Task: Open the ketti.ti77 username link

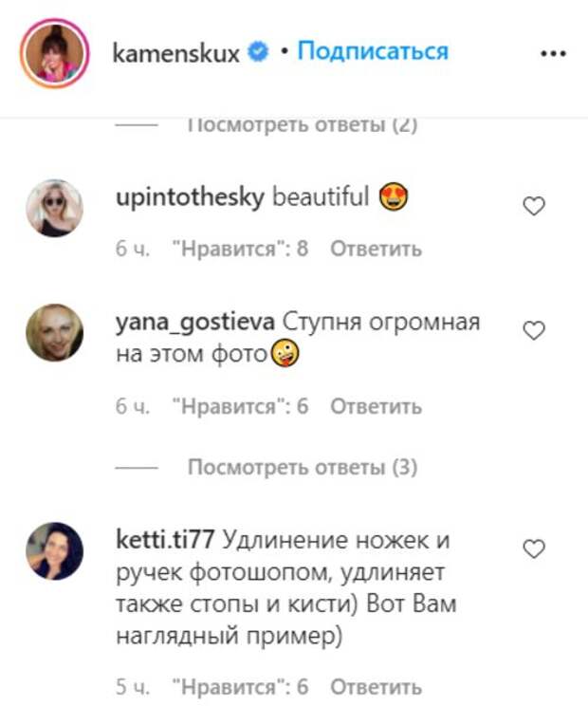Action: pyautogui.click(x=165, y=539)
